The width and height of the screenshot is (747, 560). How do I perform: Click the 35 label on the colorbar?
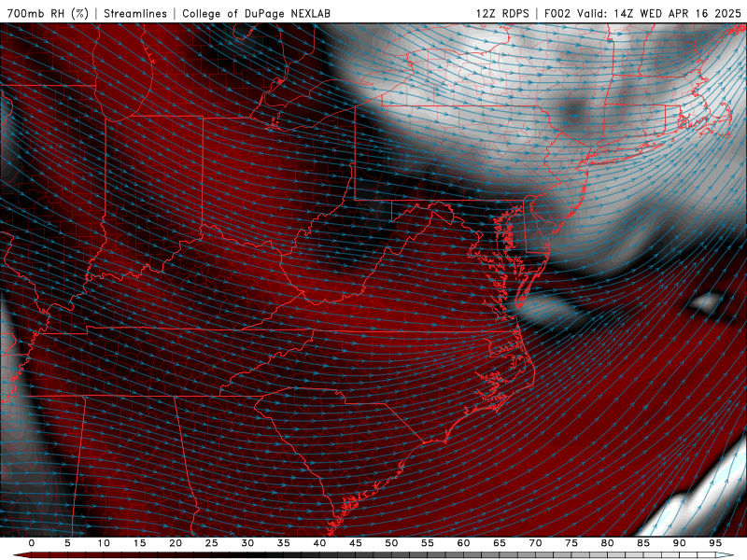(x=284, y=543)
